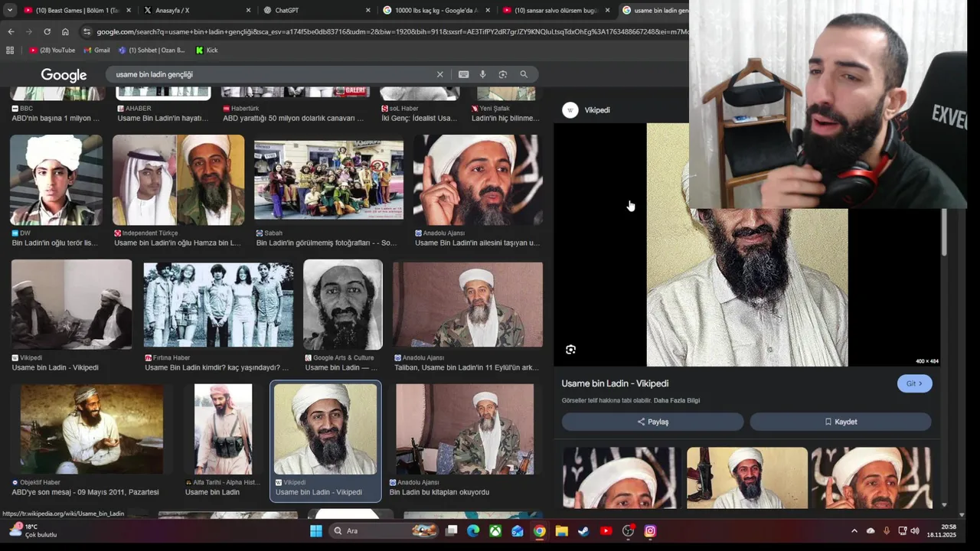The image size is (980, 551).
Task: Click the Kaydet save button
Action: click(841, 422)
